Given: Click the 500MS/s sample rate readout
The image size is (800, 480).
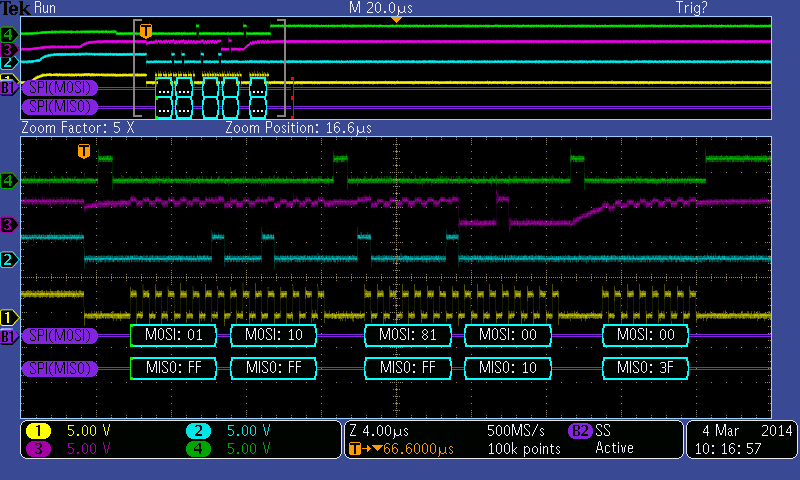Looking at the screenshot, I should [516, 431].
